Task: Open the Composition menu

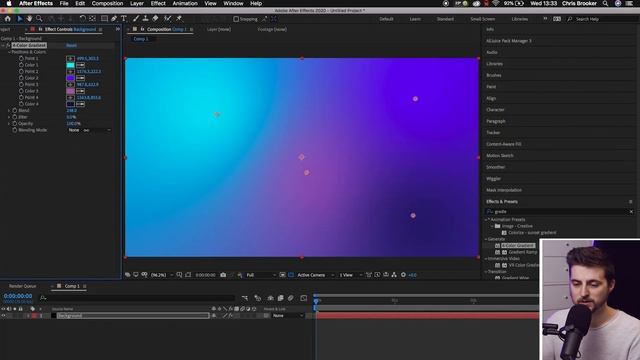Action: click(x=107, y=3)
